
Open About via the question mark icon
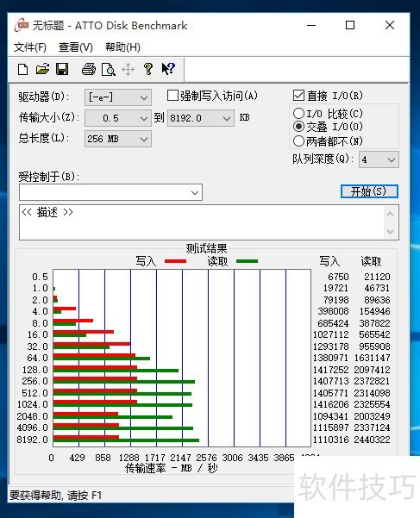coord(148,69)
